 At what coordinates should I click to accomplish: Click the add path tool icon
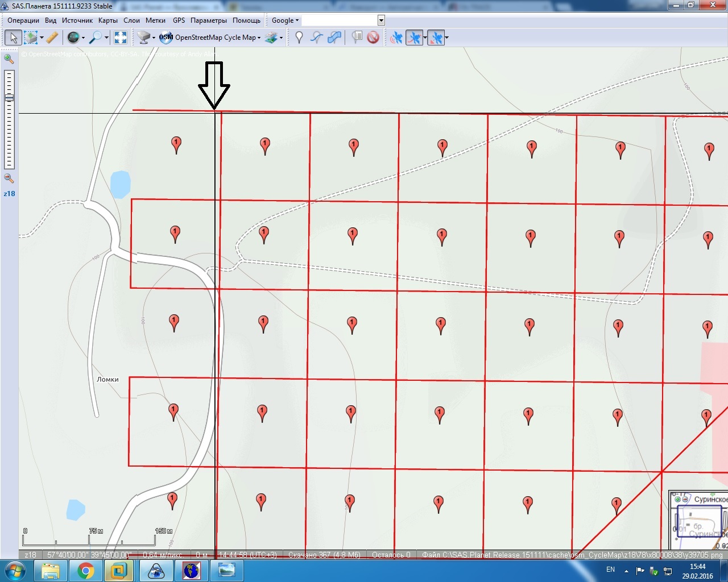tap(317, 38)
